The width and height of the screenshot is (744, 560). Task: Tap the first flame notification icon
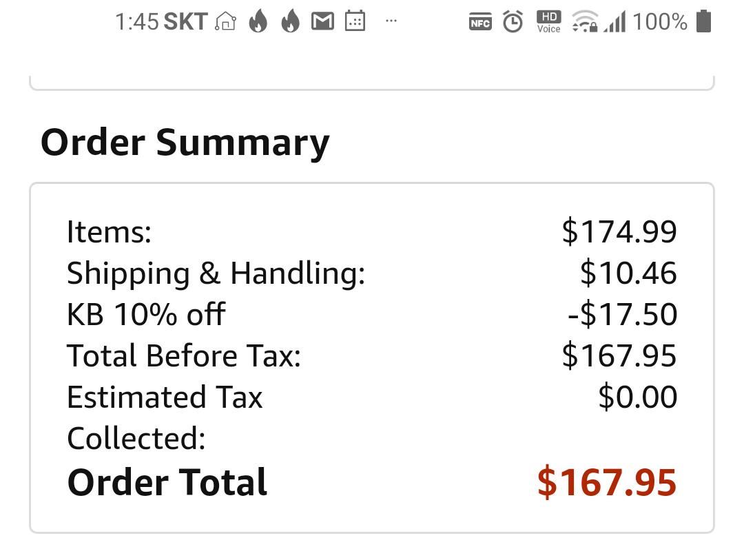pos(258,22)
